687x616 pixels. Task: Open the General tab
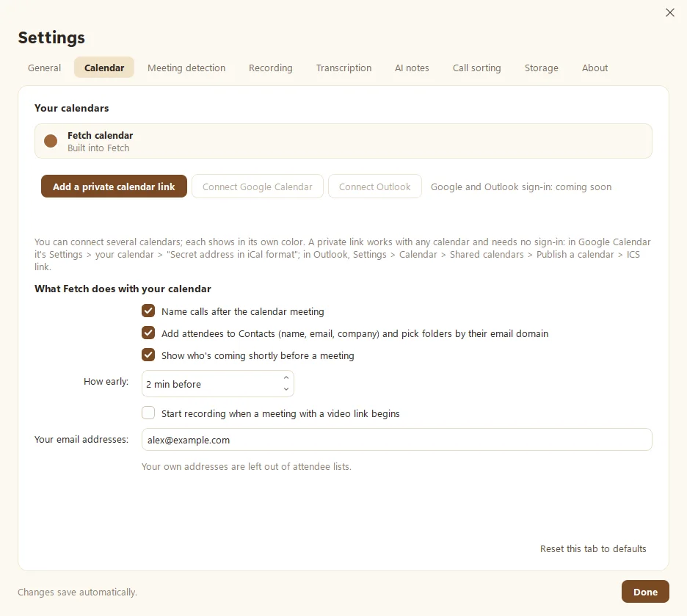44,68
